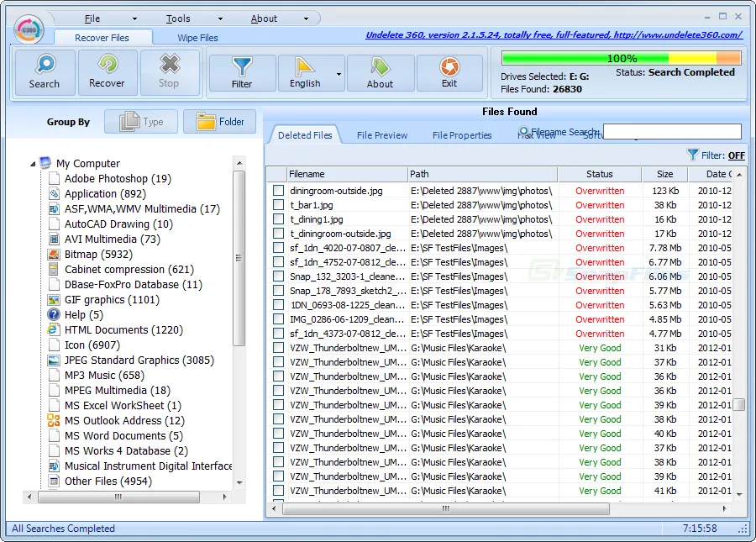The image size is (756, 542).
Task: Sort by the Path column header
Action: [x=482, y=174]
